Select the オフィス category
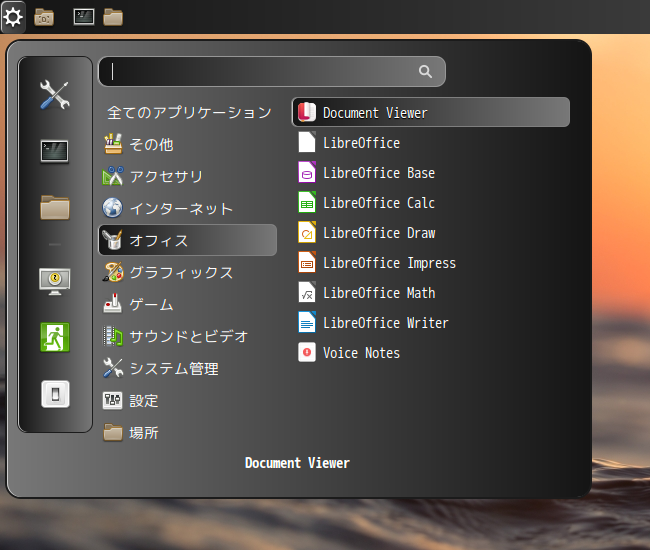Viewport: 650px width, 550px height. click(187, 240)
